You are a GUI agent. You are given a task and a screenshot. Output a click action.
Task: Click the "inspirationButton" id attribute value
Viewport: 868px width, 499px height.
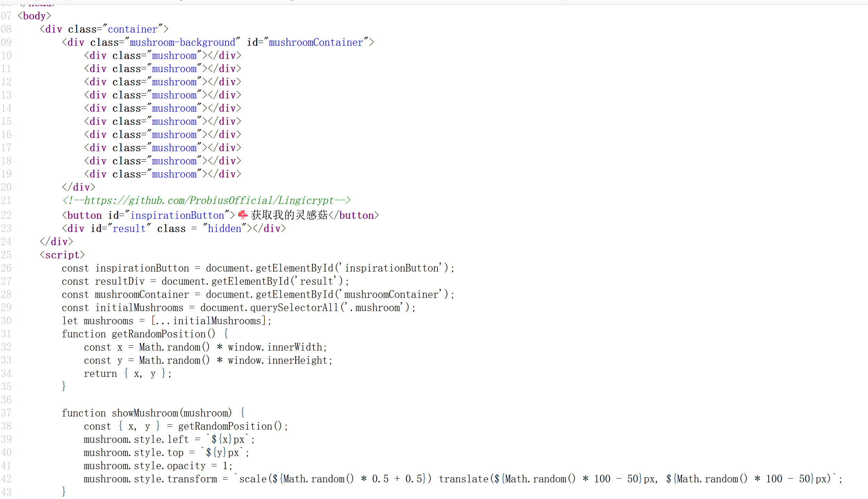[x=177, y=215]
